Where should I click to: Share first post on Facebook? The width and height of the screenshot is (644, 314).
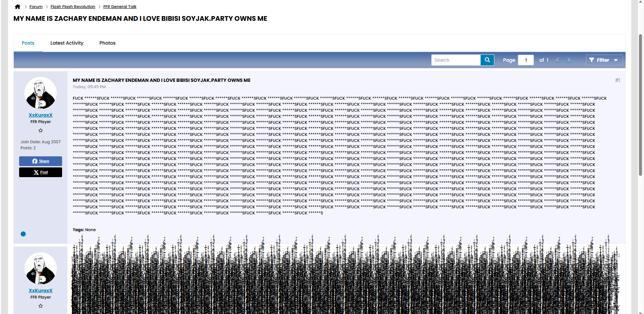pos(41,161)
